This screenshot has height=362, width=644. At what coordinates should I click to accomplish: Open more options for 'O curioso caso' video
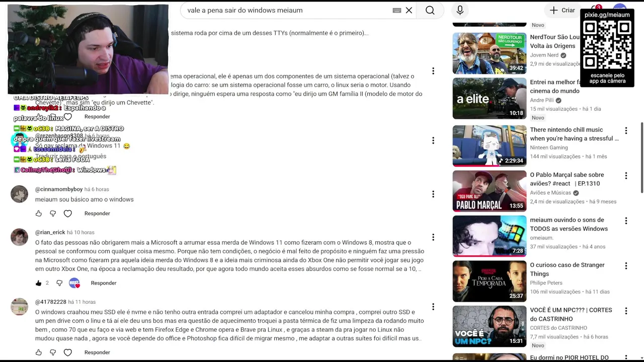(626, 266)
